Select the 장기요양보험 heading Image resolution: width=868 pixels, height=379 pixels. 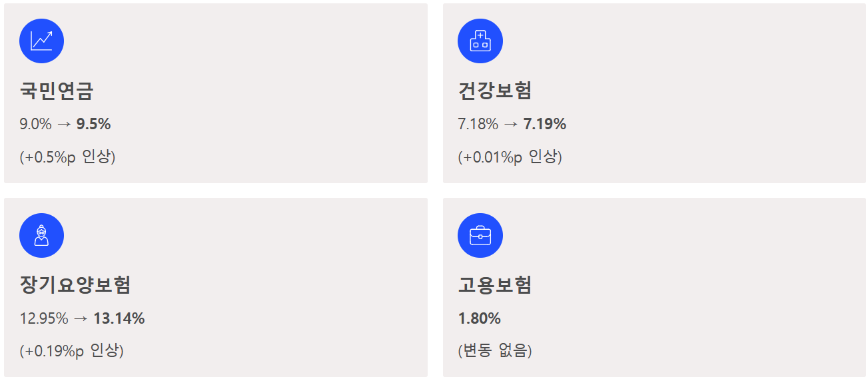point(75,285)
